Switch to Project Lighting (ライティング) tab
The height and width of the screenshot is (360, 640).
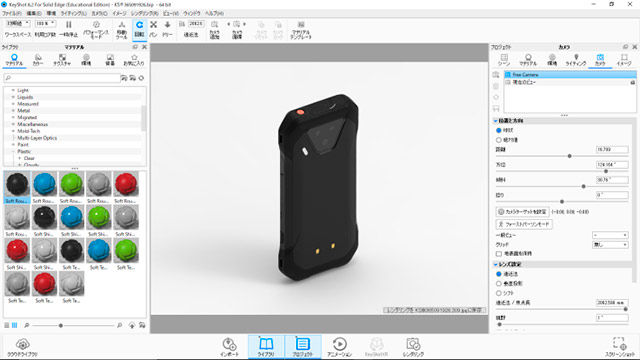pyautogui.click(x=576, y=60)
